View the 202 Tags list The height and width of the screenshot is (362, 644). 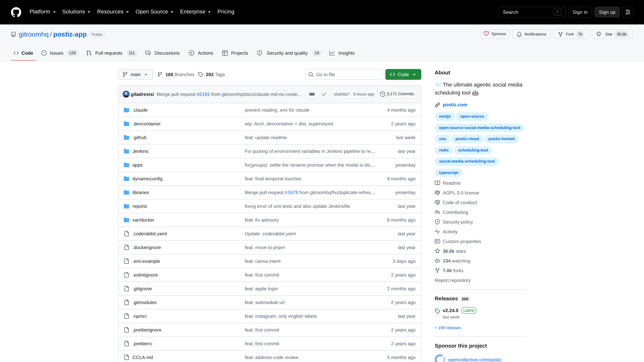(x=211, y=74)
